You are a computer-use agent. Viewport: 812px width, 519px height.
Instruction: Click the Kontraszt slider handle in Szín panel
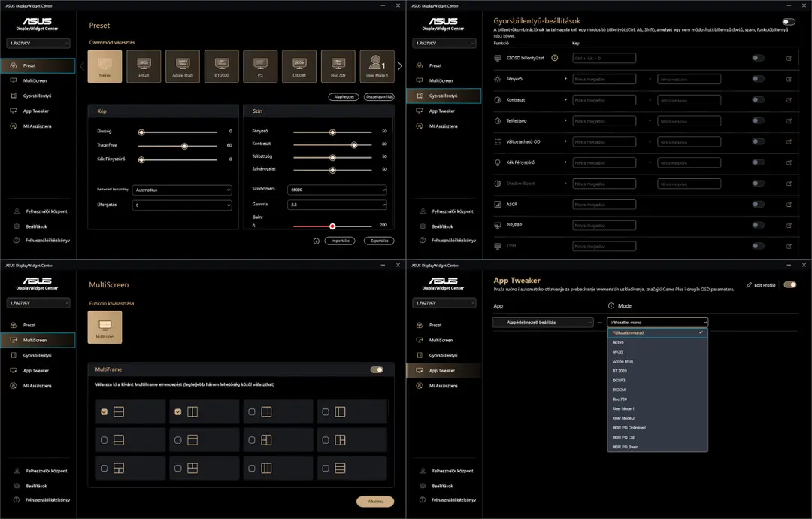click(x=354, y=145)
